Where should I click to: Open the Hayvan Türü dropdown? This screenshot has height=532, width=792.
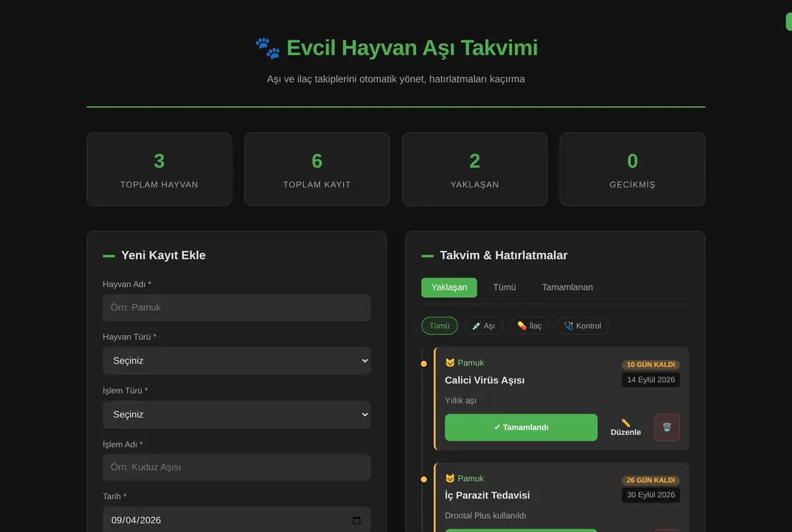pos(236,361)
